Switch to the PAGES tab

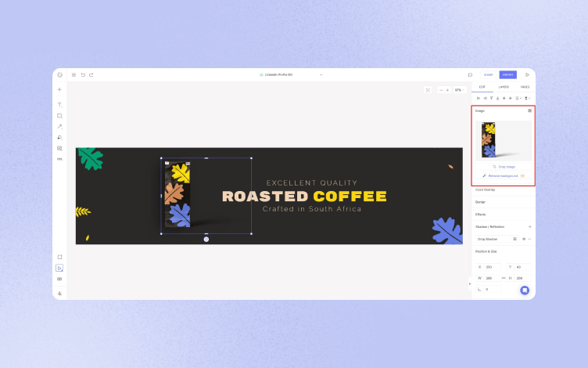[525, 87]
